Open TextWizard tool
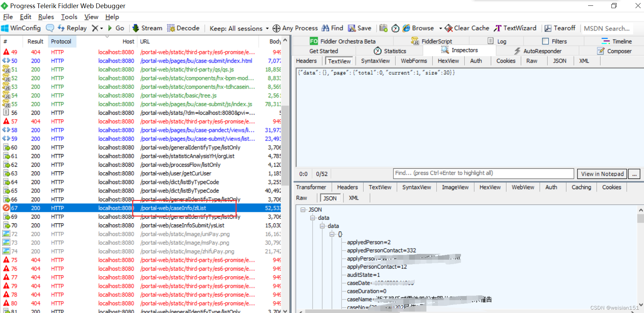 pyautogui.click(x=515, y=28)
